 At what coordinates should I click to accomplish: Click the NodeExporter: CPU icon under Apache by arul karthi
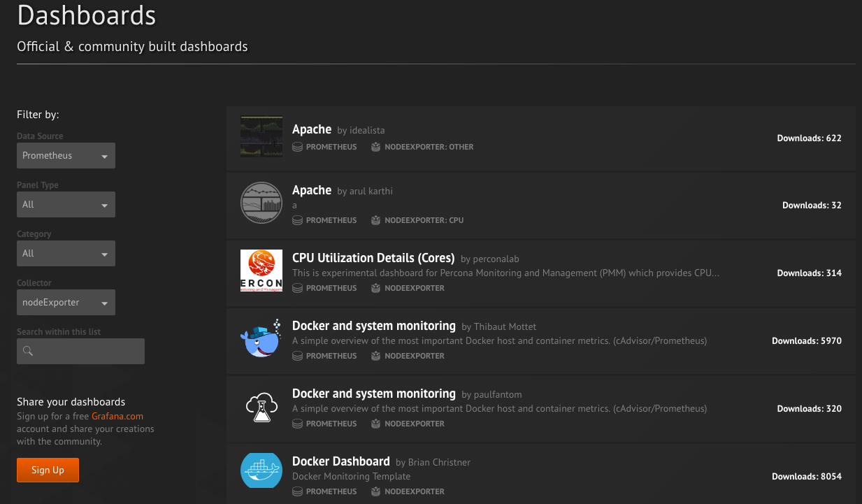[x=375, y=220]
